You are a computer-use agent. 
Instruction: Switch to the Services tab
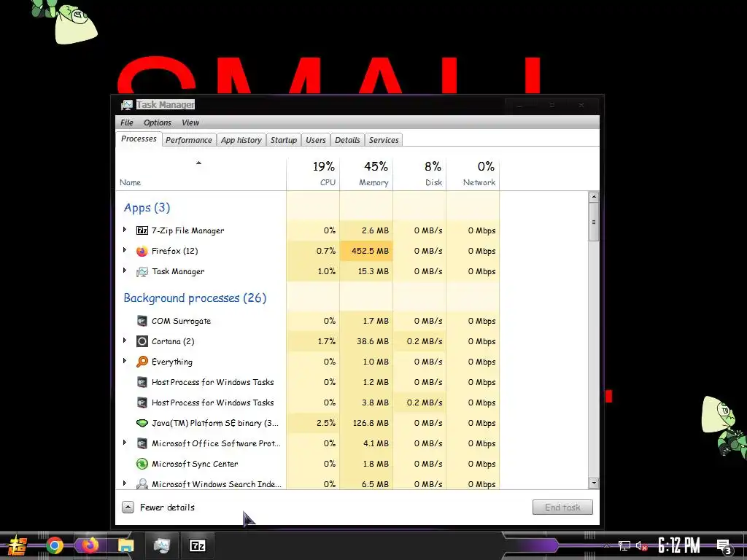384,140
